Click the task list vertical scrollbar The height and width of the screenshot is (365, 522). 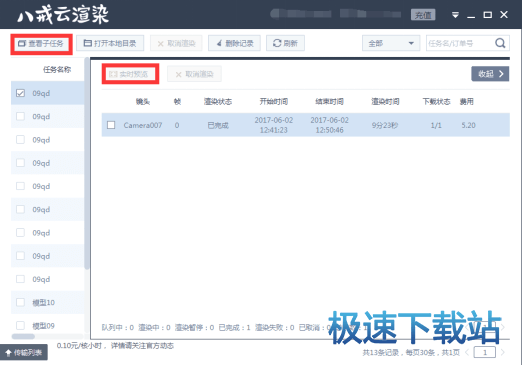pyautogui.click(x=87, y=163)
